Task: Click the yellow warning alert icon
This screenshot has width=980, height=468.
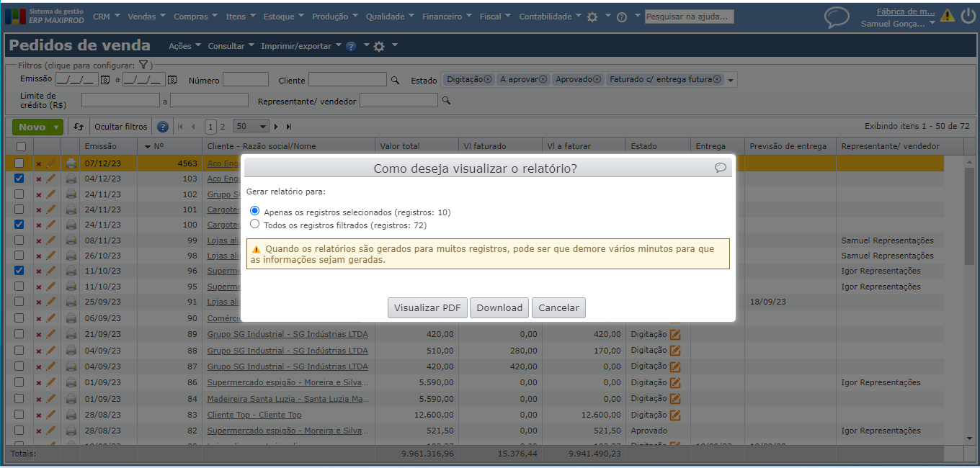Action: coord(948,15)
